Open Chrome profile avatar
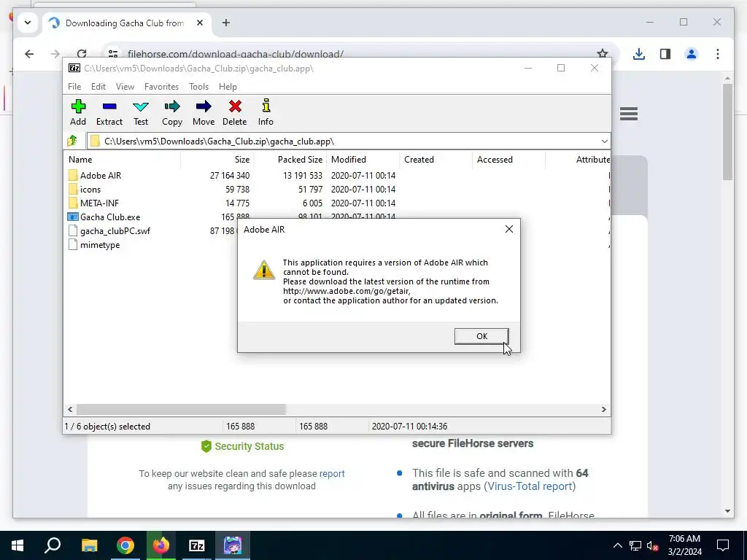Screen dimensions: 747x560 click(x=692, y=54)
